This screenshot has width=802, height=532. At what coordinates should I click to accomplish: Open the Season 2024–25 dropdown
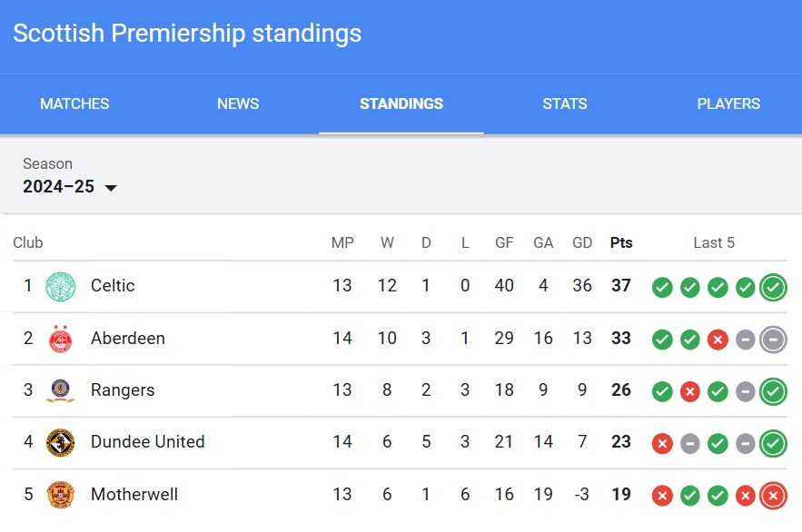pyautogui.click(x=70, y=187)
